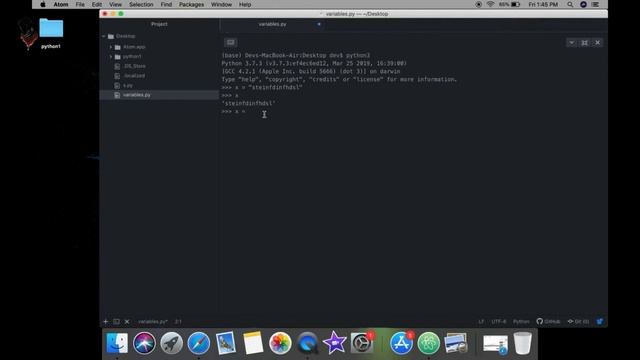640x360 pixels.
Task: Open the Fri 1:45 PM clock menu
Action: (543, 4)
